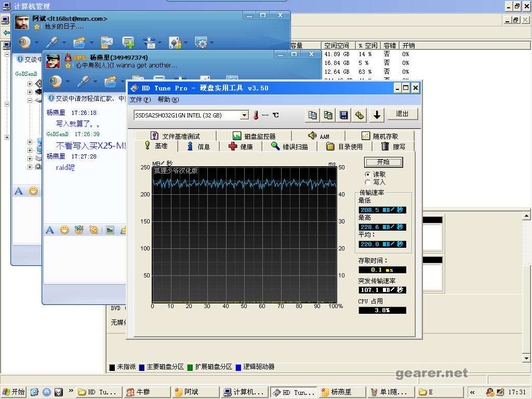The image size is (532, 399).
Task: Open the options wrench icon in HD Tune
Action: coord(360,115)
